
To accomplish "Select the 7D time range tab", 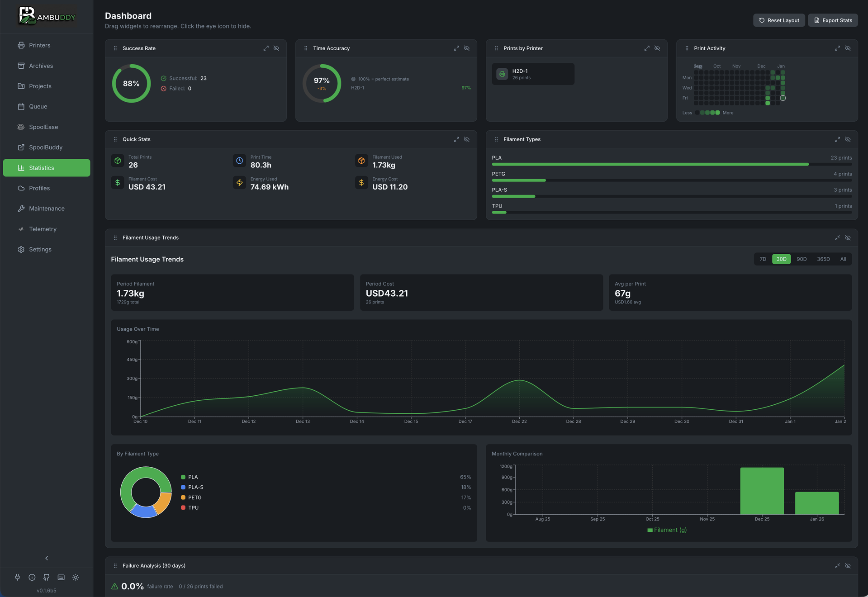I will (x=763, y=259).
